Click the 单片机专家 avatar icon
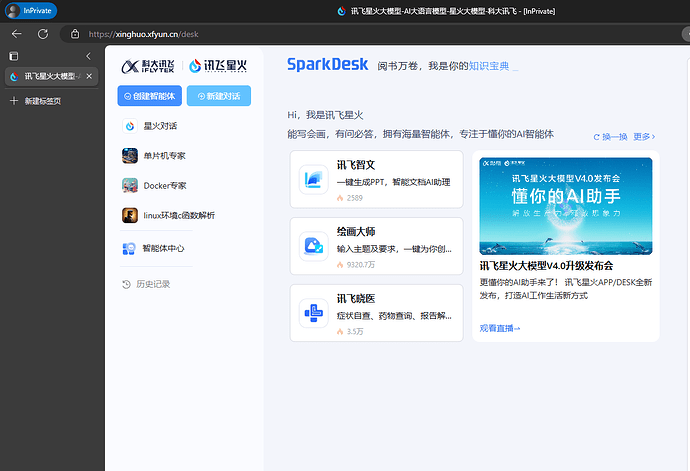 pyautogui.click(x=130, y=156)
